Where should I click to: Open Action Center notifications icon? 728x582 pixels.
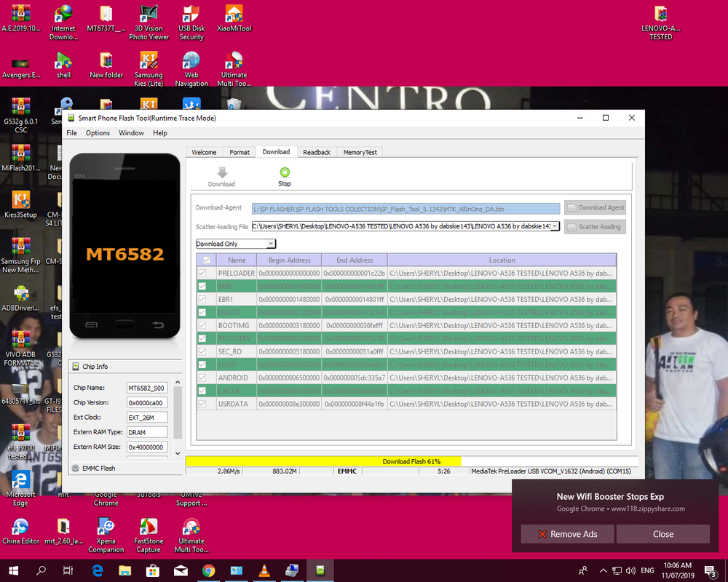click(x=711, y=570)
